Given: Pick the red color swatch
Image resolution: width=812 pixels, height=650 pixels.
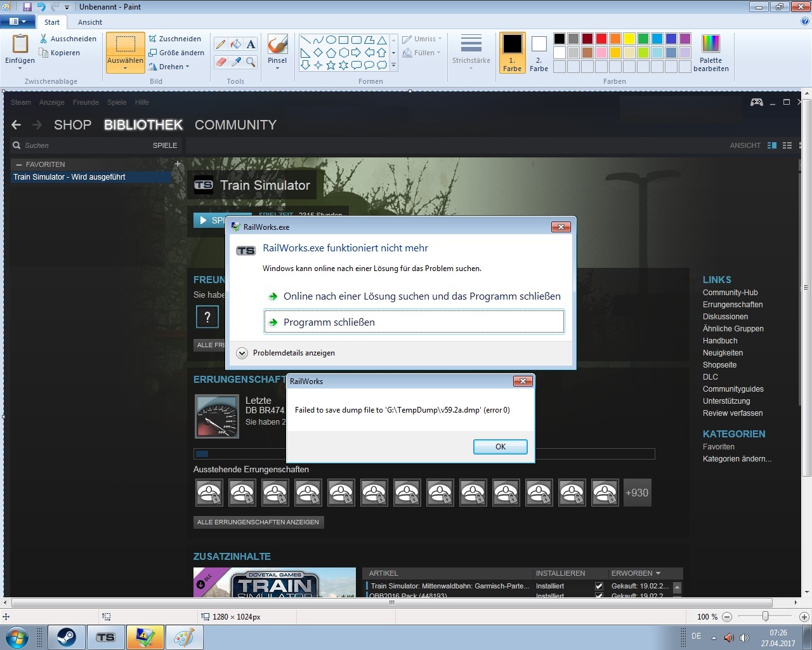Looking at the screenshot, I should [601, 39].
